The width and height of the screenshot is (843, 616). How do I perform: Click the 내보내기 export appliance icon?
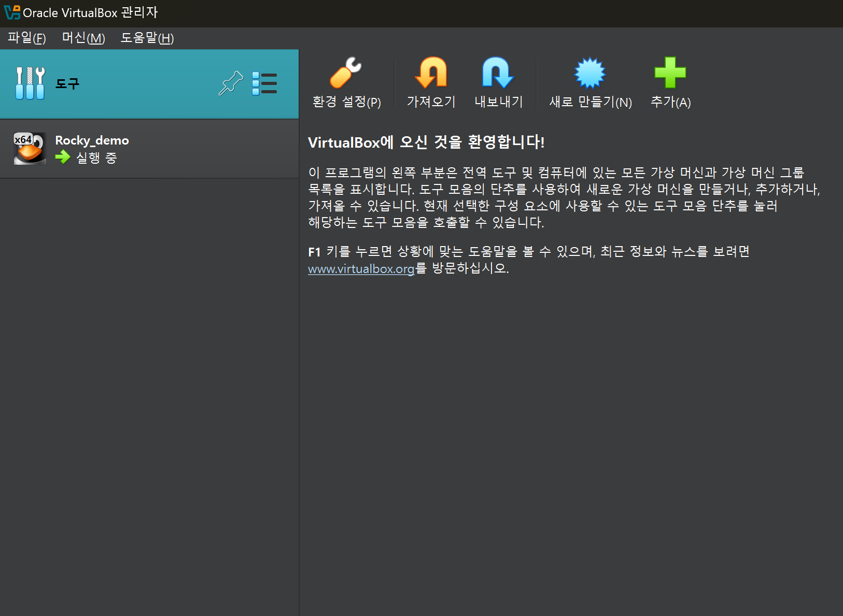(x=498, y=73)
